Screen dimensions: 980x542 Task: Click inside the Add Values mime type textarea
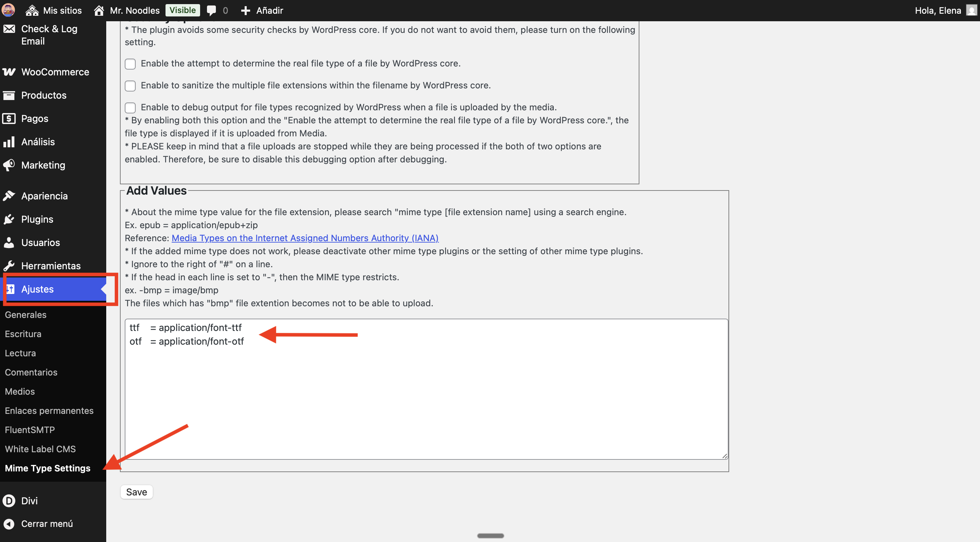(x=426, y=389)
